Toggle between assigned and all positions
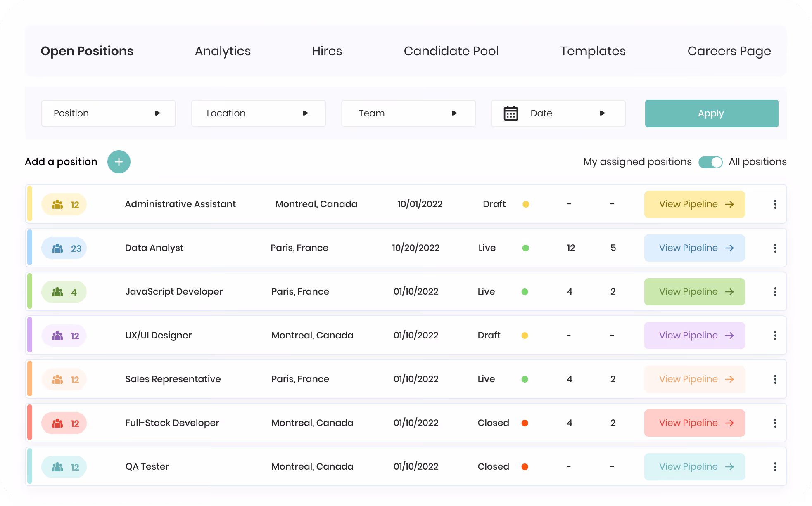 pyautogui.click(x=710, y=162)
